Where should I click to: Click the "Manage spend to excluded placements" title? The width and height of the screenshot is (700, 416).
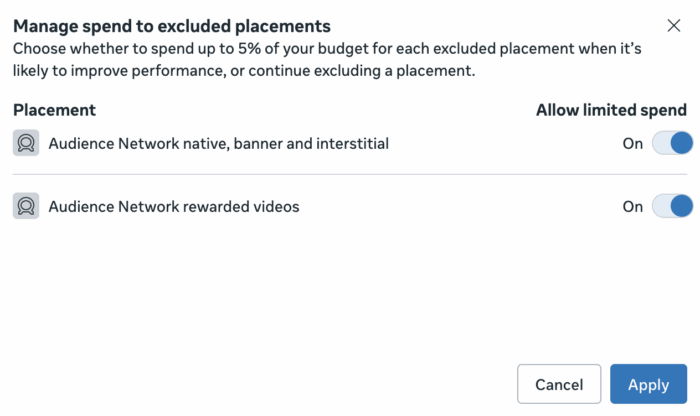coord(171,26)
